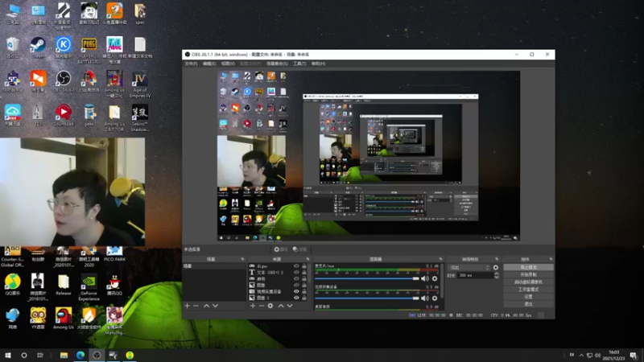Decrease transition duration with down stepper arrow
The height and width of the screenshot is (362, 644).
pos(497,277)
